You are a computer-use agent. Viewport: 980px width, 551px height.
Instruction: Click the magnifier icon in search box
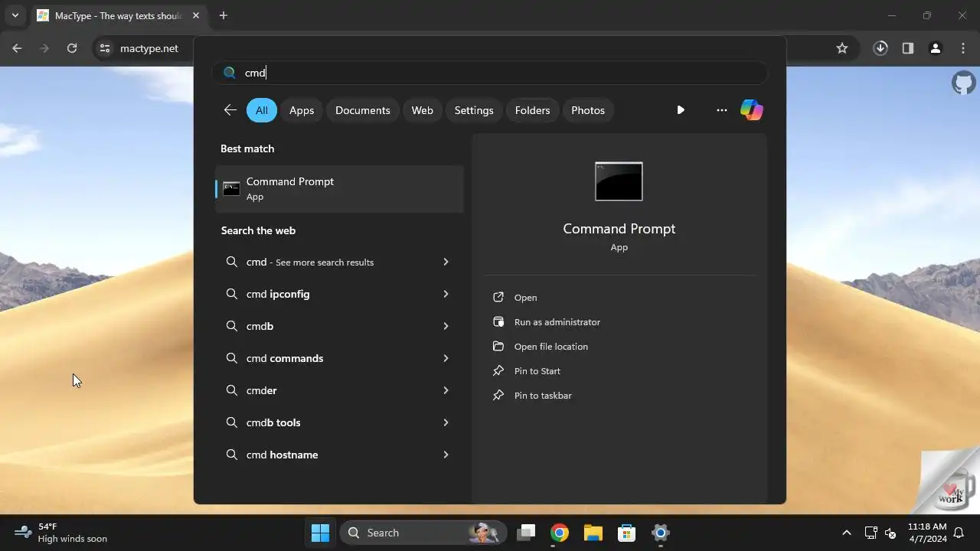pyautogui.click(x=229, y=73)
